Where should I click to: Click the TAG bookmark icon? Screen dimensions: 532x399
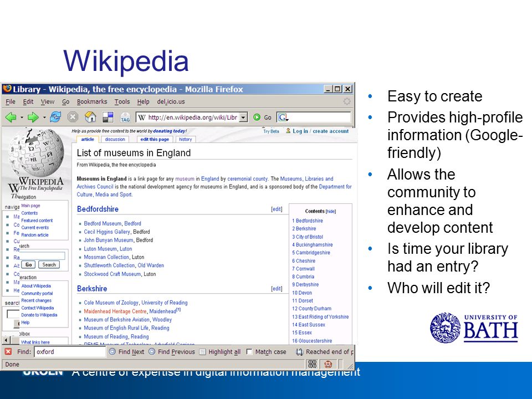(125, 117)
